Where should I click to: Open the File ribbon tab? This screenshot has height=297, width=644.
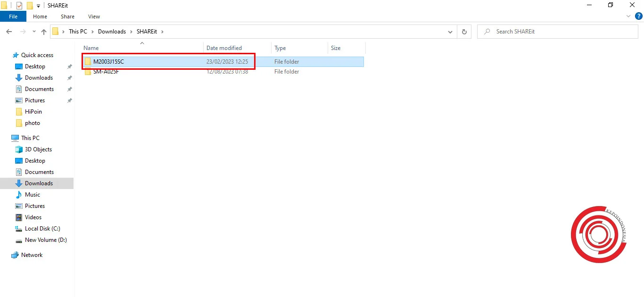13,16
